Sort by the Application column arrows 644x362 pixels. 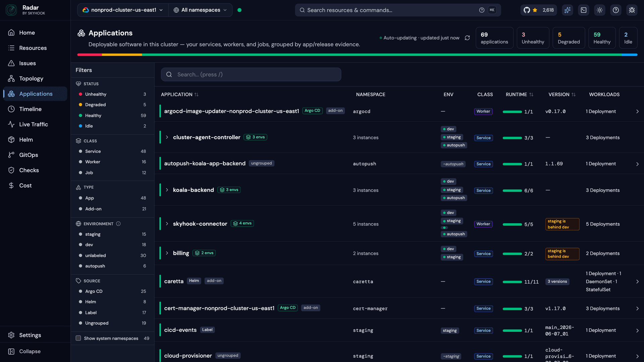(197, 95)
